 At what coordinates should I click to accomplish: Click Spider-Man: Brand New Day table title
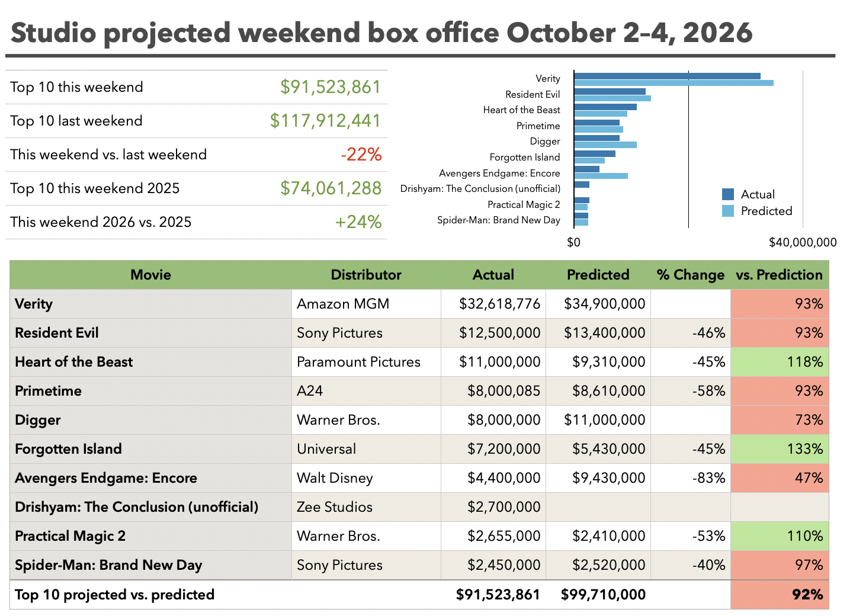151,565
